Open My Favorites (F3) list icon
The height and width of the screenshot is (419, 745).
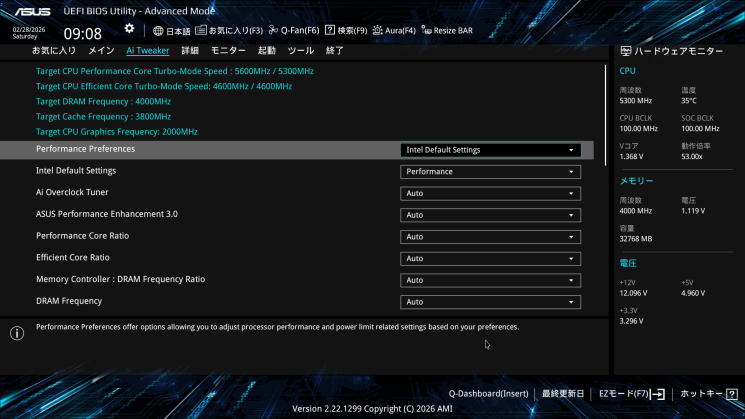[201, 31]
